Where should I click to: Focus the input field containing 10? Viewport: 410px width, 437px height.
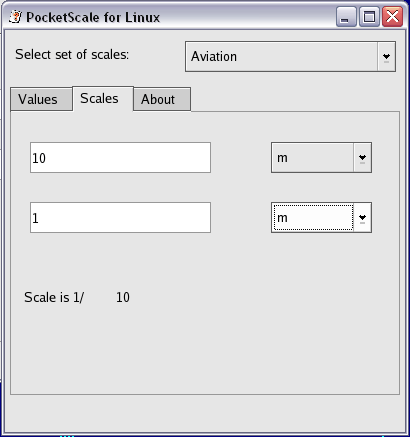(120, 158)
